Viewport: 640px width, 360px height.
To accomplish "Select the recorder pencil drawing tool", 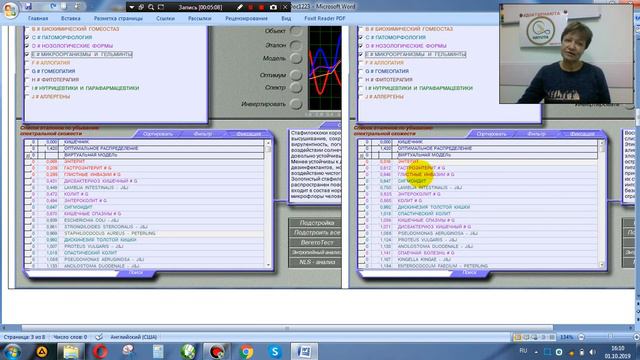I will tap(240, 7).
